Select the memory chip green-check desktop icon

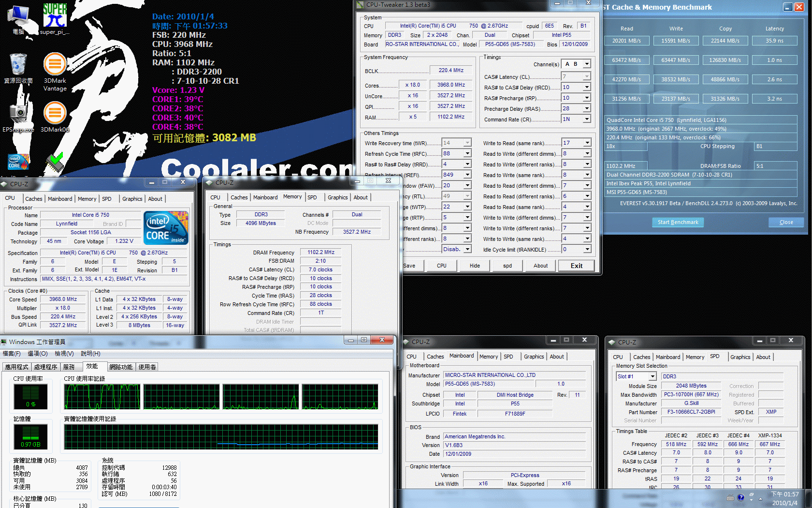55,163
